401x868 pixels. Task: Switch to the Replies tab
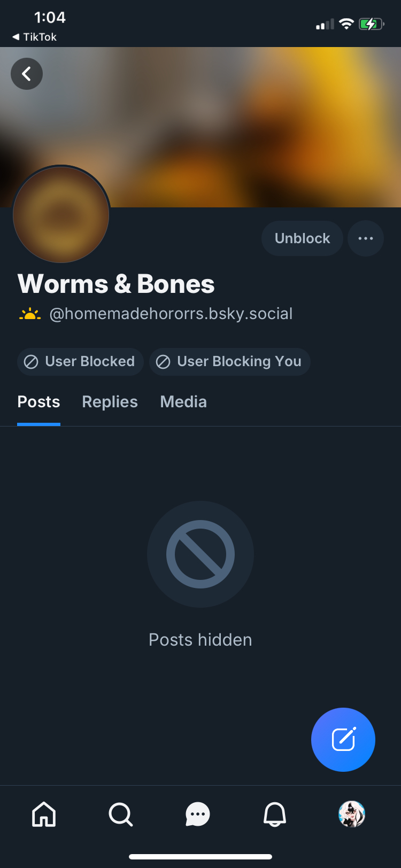coord(110,402)
